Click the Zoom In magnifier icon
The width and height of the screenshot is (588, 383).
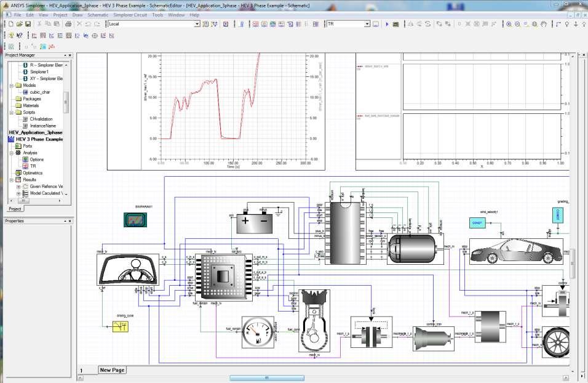(509, 24)
